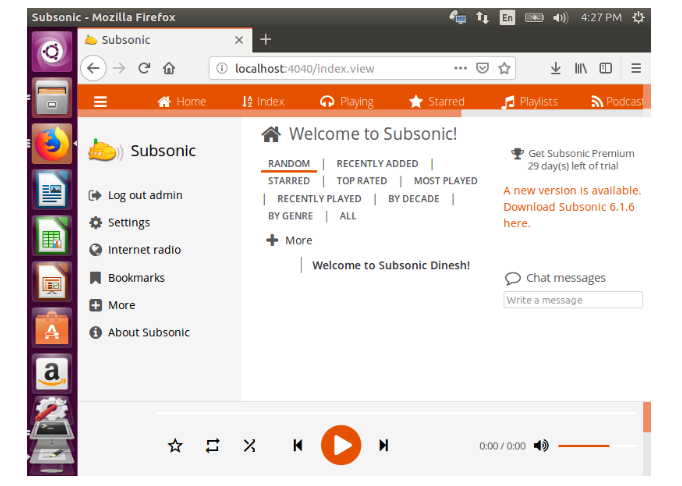This screenshot has width=682, height=486.
Task: Reload the page in Firefox
Action: coord(144,68)
